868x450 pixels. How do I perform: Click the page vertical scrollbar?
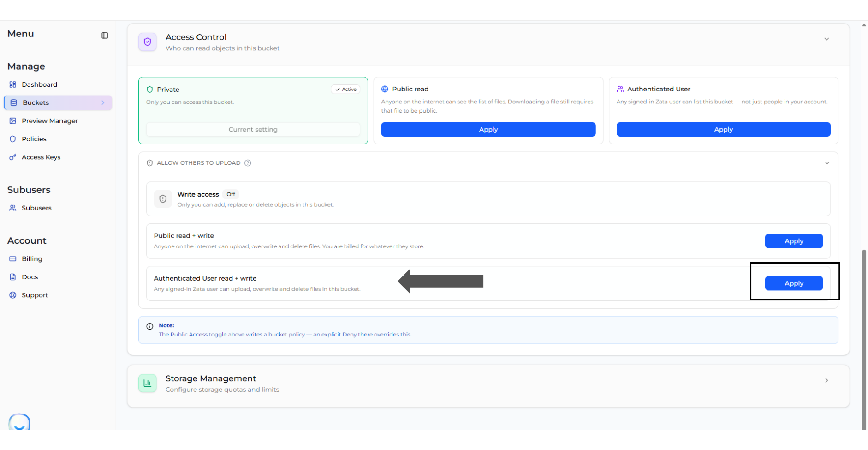click(864, 339)
